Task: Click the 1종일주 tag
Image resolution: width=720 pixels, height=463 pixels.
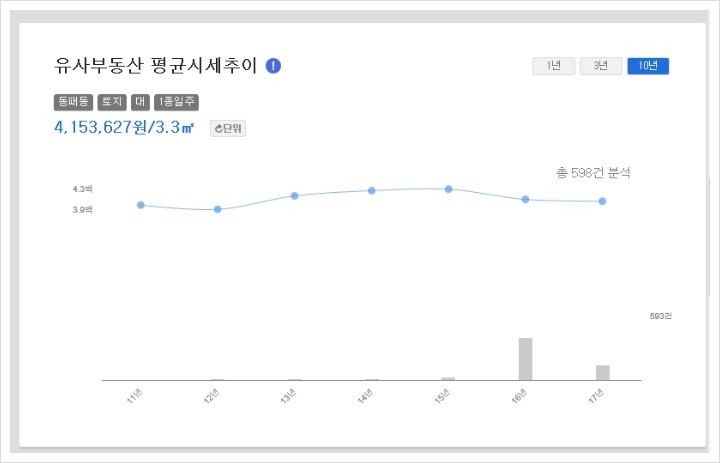Action: tap(177, 101)
